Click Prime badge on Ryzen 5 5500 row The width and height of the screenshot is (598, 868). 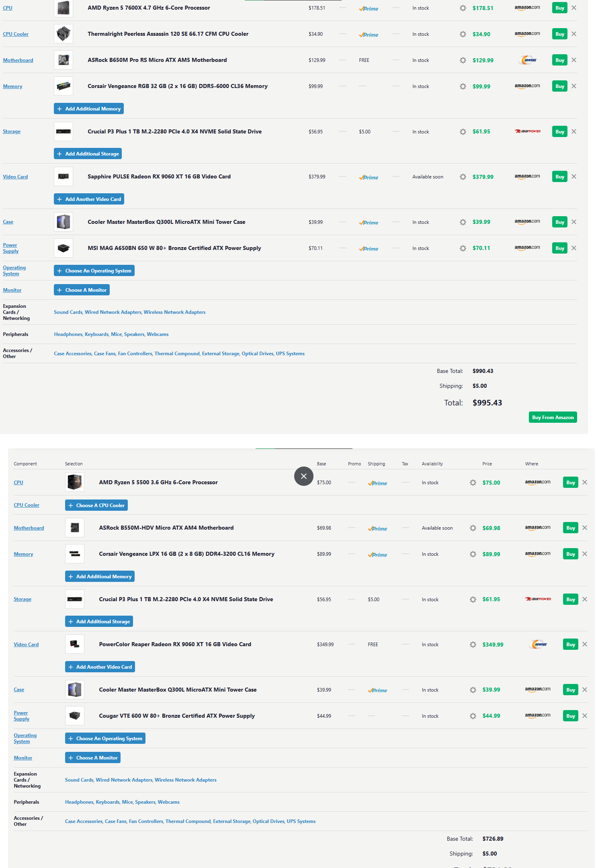pos(377,483)
